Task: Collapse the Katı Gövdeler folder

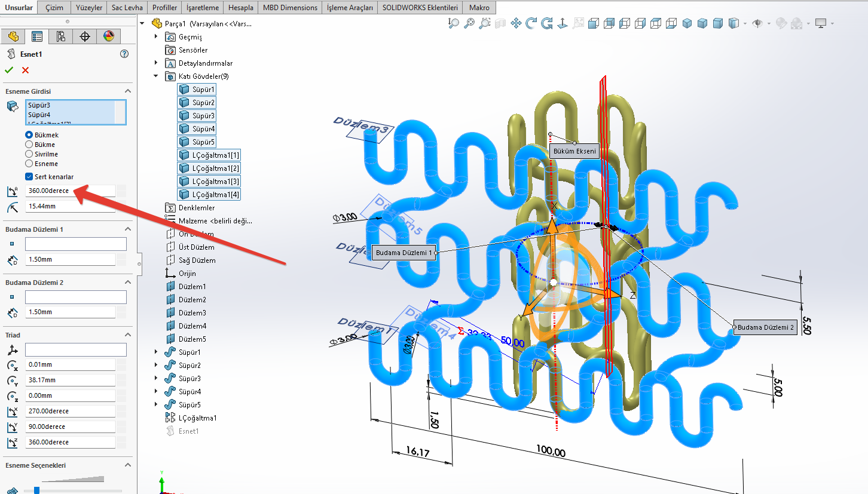Action: [157, 76]
